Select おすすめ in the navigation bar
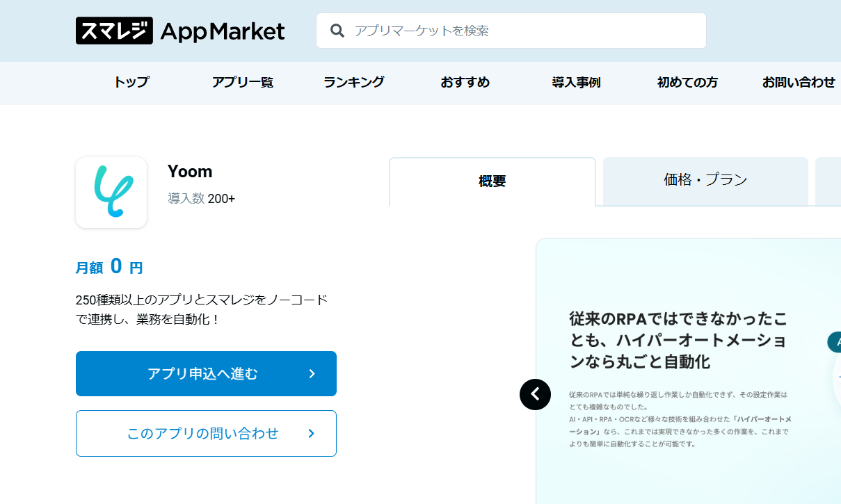The height and width of the screenshot is (504, 841). click(465, 82)
